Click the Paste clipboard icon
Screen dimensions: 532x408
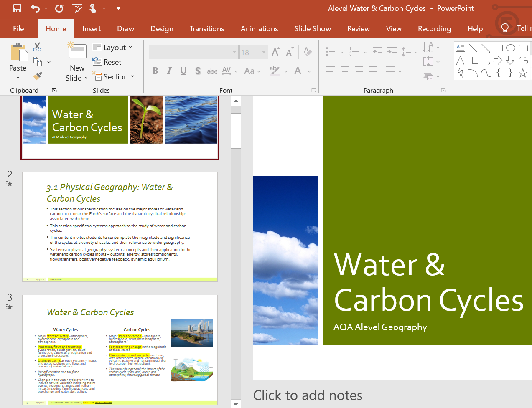tap(19, 53)
